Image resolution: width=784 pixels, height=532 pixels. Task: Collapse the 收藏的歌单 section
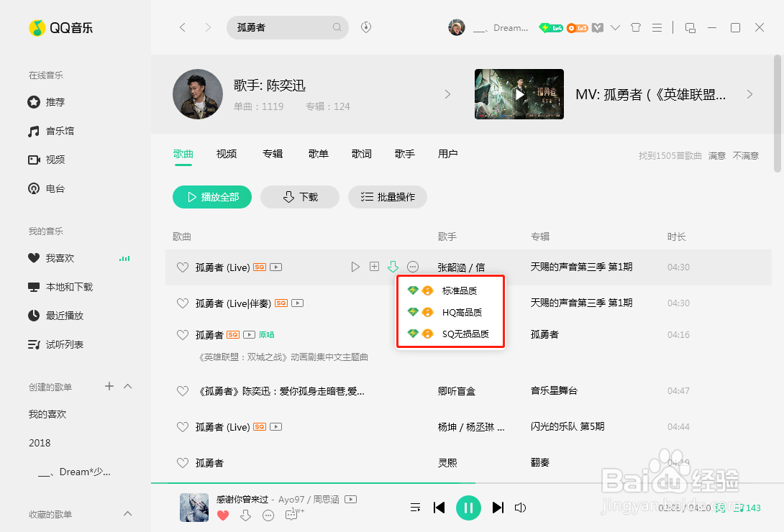pos(128,513)
